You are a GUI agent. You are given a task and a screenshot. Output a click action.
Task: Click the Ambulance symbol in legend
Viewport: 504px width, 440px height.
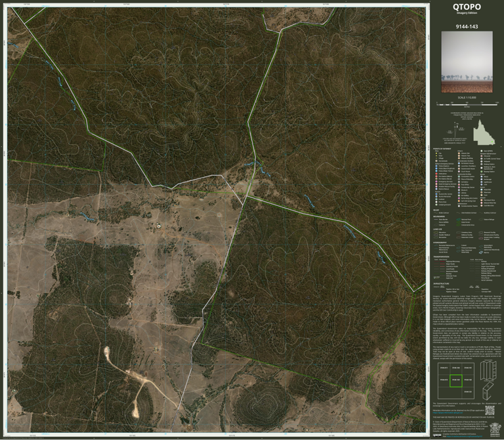[x=436, y=174]
